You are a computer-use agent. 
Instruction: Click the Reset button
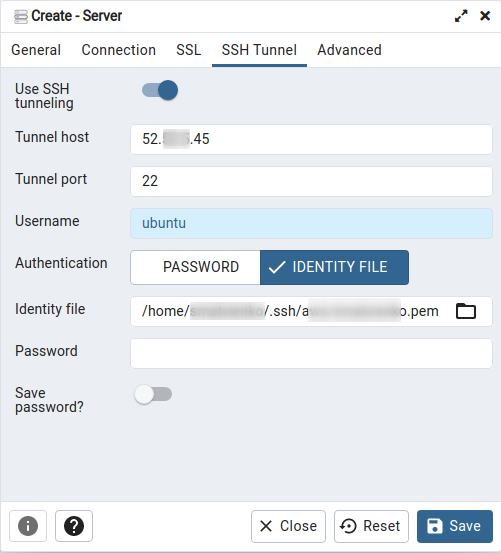coord(371,526)
